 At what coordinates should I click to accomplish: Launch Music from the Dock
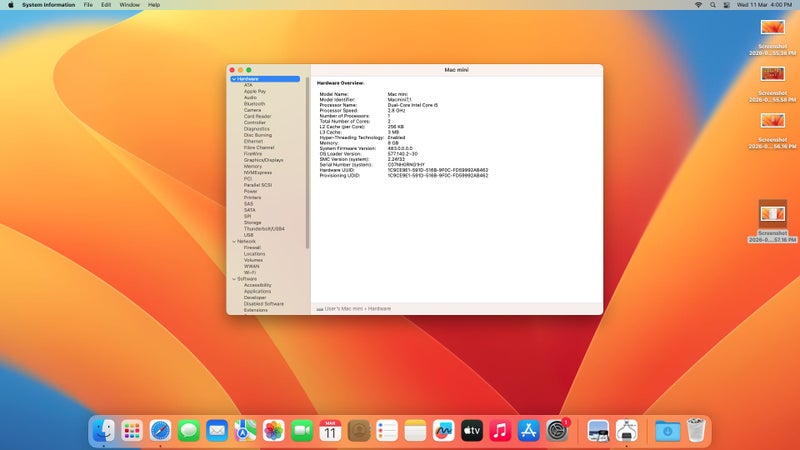500,431
